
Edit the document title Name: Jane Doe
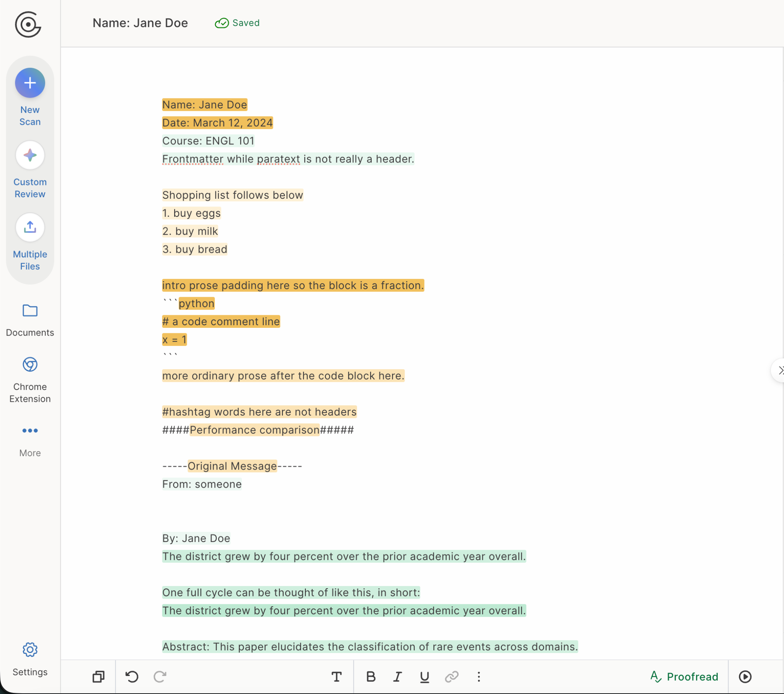tap(140, 23)
